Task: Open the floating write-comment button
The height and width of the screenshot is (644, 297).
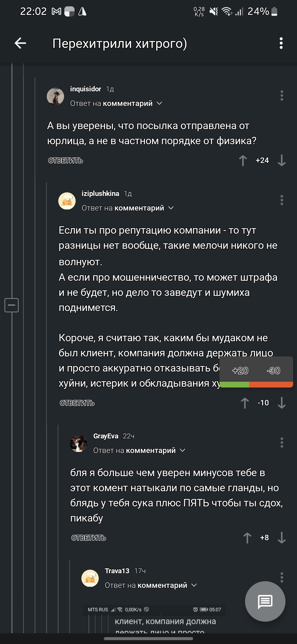Action: (265, 601)
